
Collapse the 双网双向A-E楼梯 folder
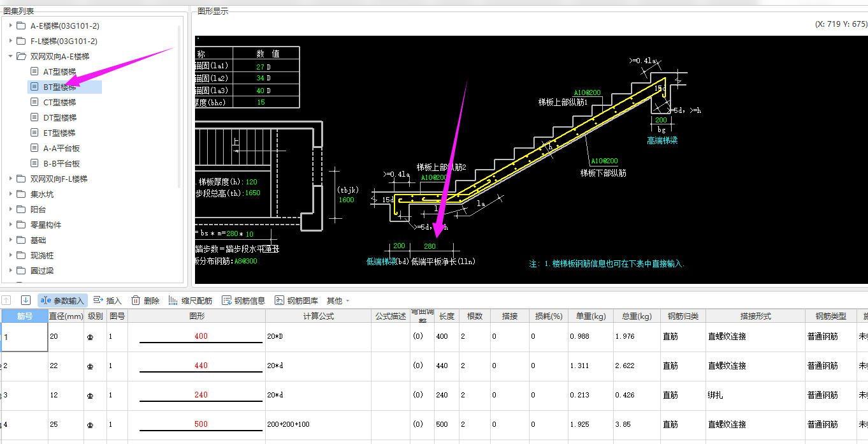[11, 56]
